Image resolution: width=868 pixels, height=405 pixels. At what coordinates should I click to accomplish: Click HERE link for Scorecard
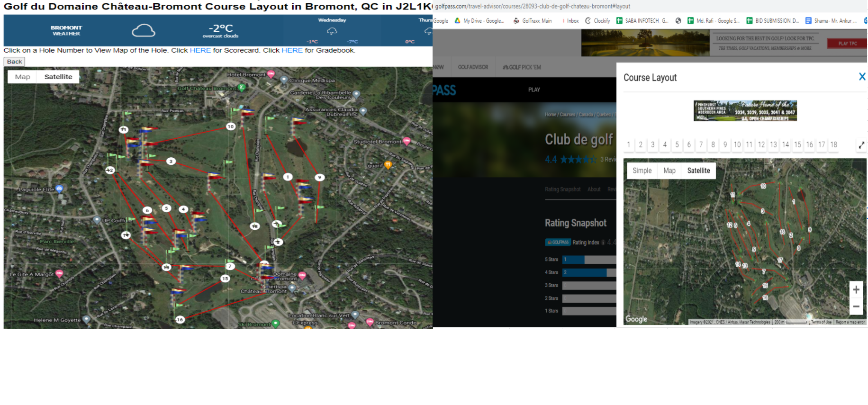(x=200, y=50)
